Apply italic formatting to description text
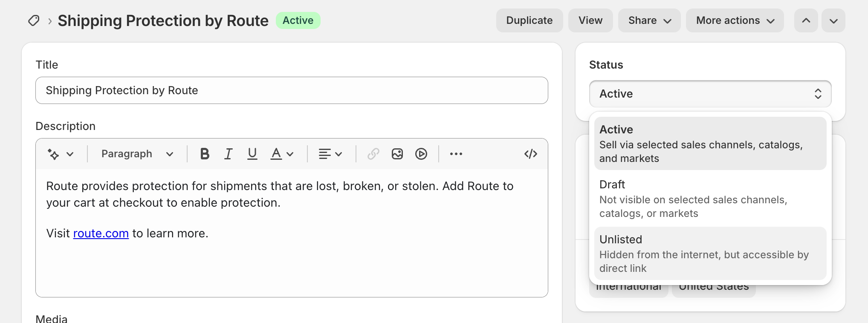Screen dimensions: 868x323 pos(229,154)
